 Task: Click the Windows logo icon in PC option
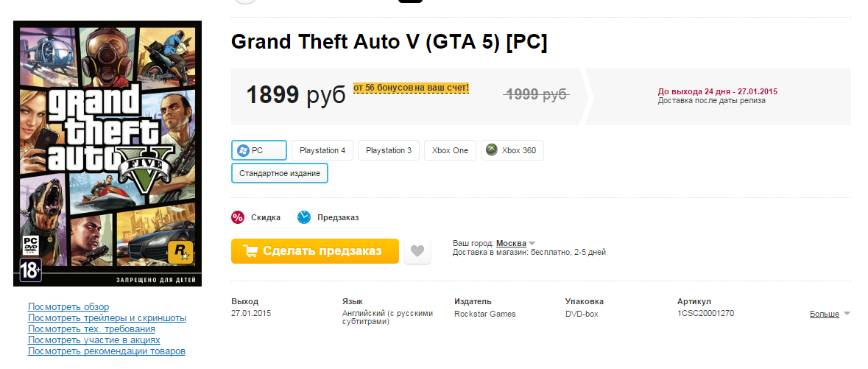pyautogui.click(x=242, y=150)
